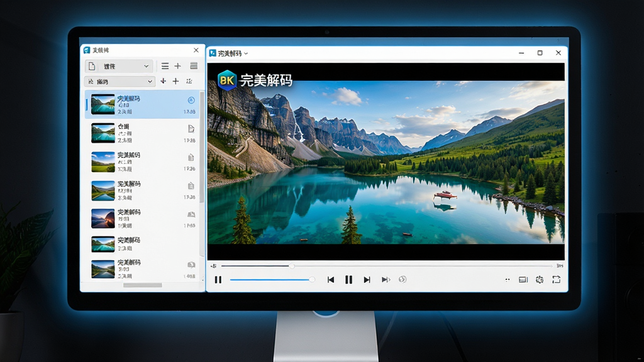
Task: Open the list view menu icon in the playlist toolbar
Action: 165,66
